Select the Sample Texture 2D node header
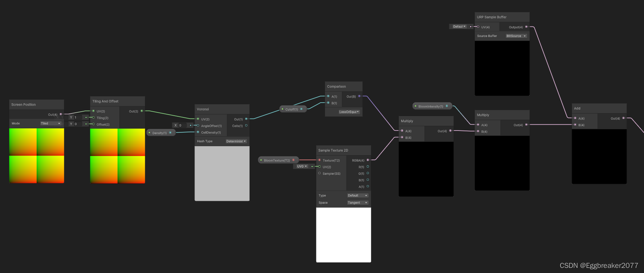 344,150
